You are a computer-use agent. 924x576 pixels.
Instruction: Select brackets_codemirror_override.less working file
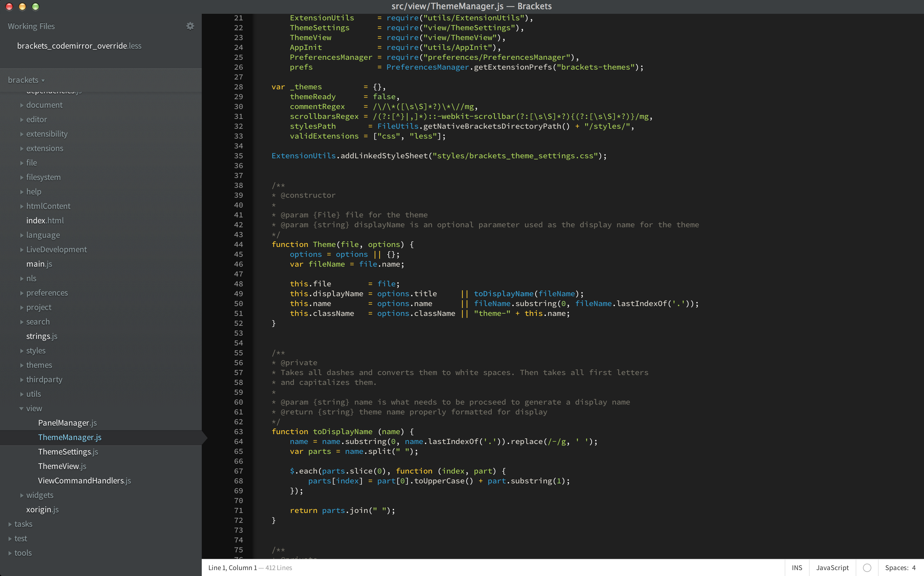[79, 46]
